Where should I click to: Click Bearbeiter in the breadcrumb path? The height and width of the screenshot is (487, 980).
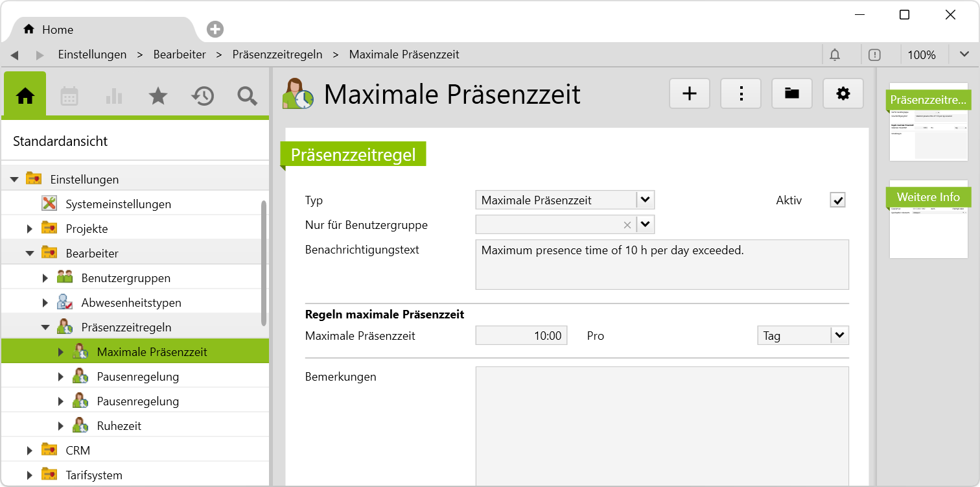pos(180,54)
